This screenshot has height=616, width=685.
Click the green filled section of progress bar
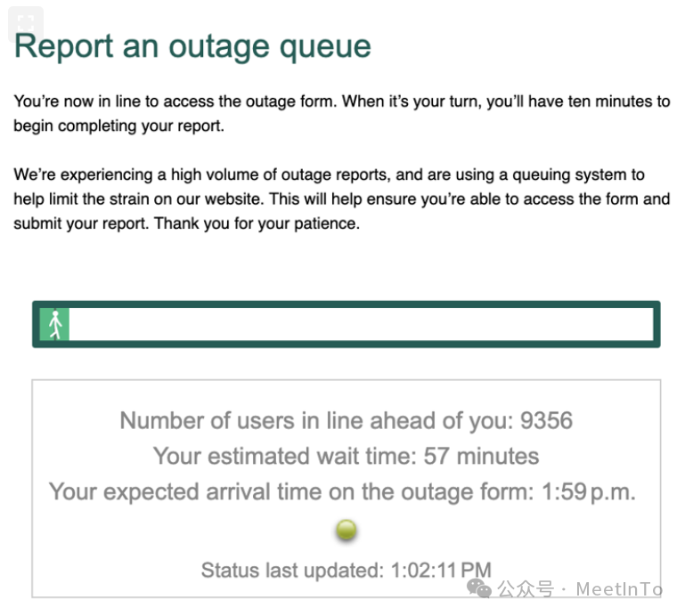tap(54, 324)
